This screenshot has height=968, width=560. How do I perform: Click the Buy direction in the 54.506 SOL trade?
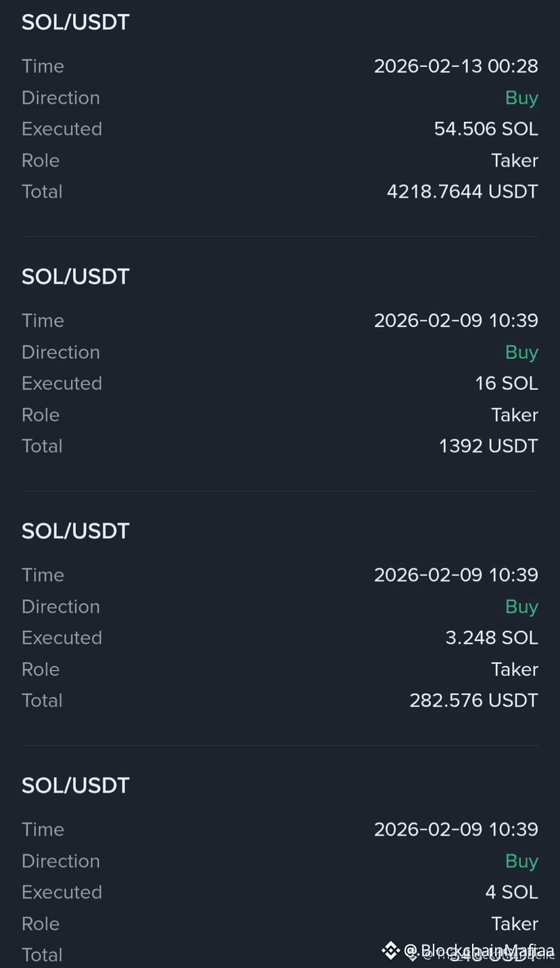(521, 98)
